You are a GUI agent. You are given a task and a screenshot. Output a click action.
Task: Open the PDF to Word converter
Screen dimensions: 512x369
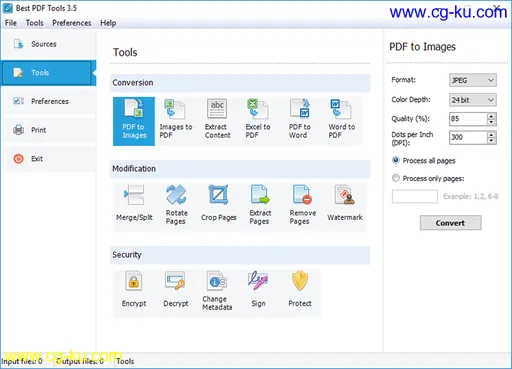299,121
